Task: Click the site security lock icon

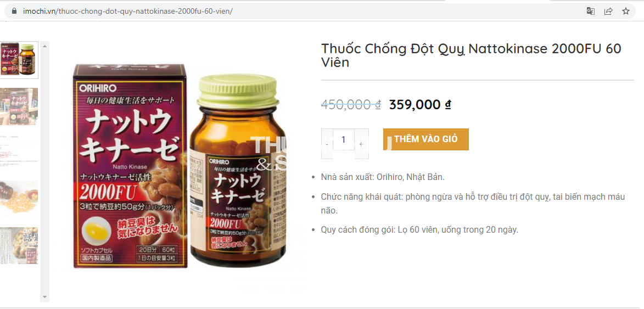Action: pyautogui.click(x=14, y=11)
